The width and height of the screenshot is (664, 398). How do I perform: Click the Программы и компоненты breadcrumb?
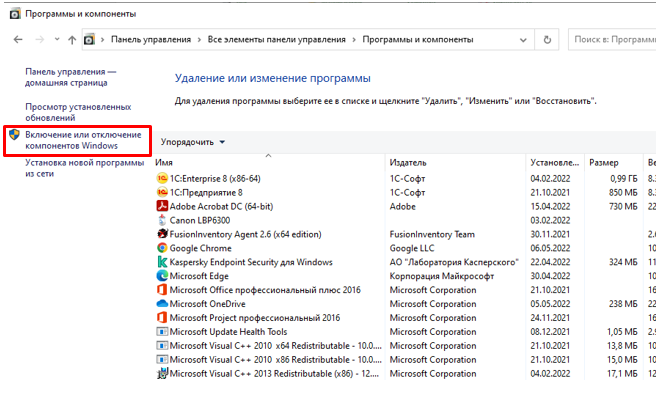[x=418, y=39]
